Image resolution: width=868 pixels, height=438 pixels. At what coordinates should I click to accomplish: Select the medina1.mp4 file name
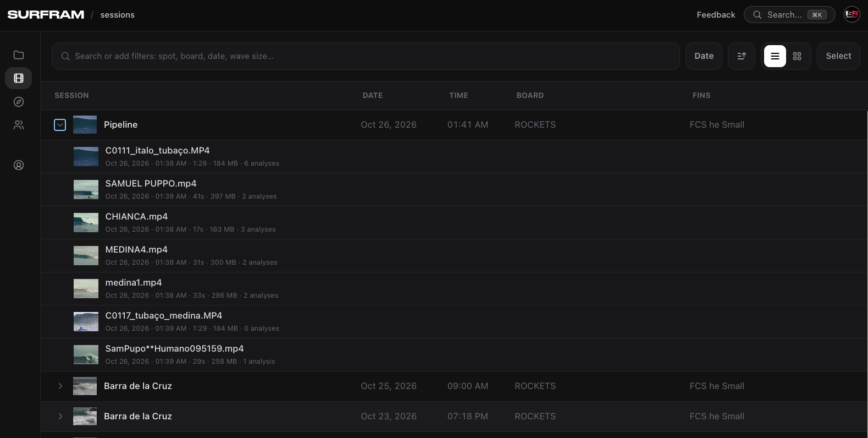tap(134, 283)
